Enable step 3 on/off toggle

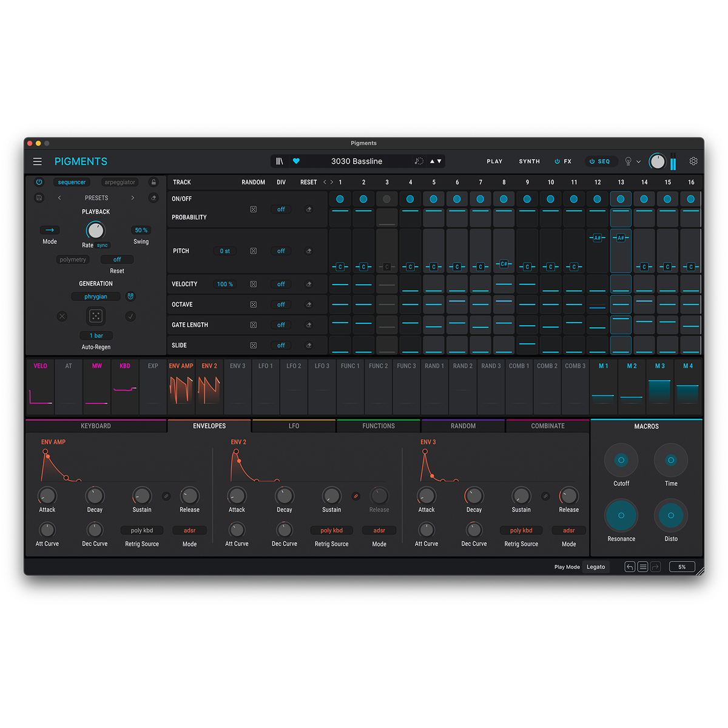(386, 199)
